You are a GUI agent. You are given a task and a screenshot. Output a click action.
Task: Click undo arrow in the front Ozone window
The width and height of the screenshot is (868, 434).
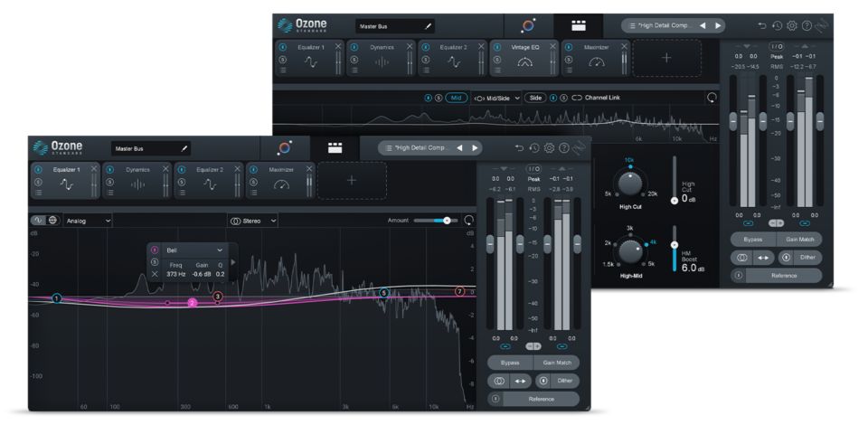pyautogui.click(x=519, y=147)
